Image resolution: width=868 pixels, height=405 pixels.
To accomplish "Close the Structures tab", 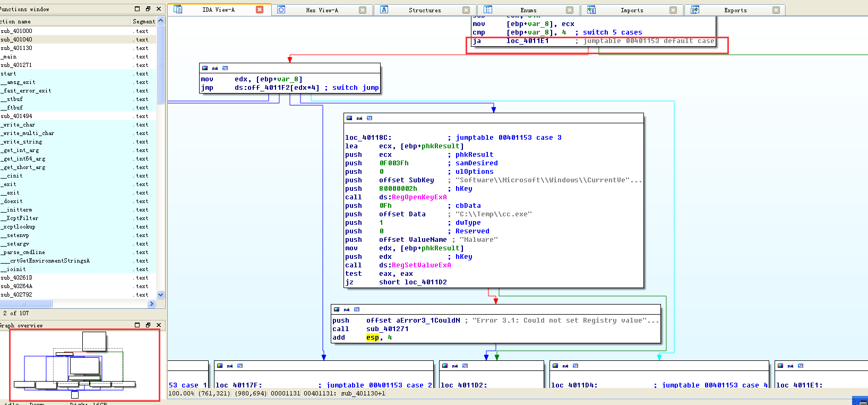I will (x=466, y=10).
